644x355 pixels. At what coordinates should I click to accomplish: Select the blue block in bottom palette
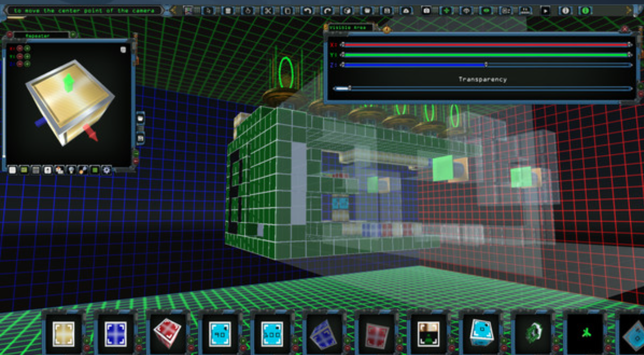[x=116, y=334]
